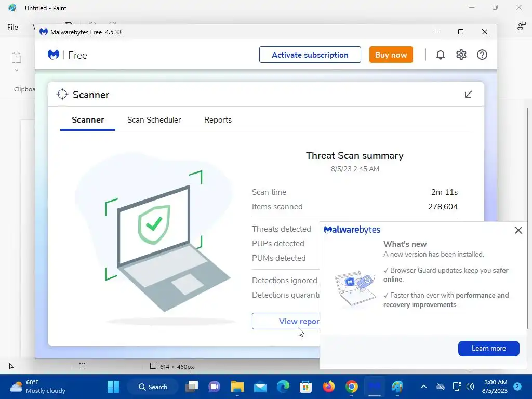
Task: Close the What's new popup
Action: [x=518, y=230]
